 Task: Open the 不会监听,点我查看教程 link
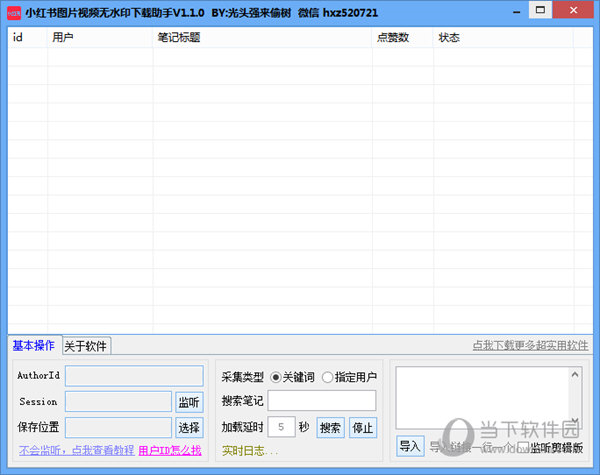(75, 451)
